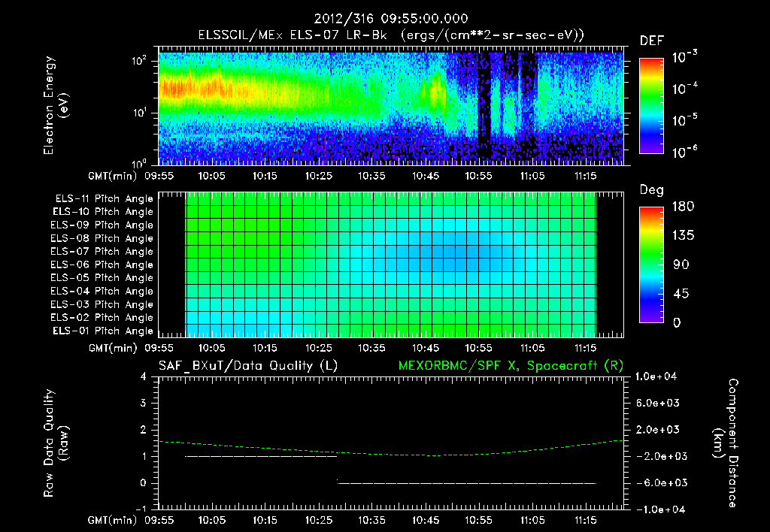Image resolution: width=770 pixels, height=532 pixels.
Task: Click the Component Distance (km) axis label
Action: 726,443
